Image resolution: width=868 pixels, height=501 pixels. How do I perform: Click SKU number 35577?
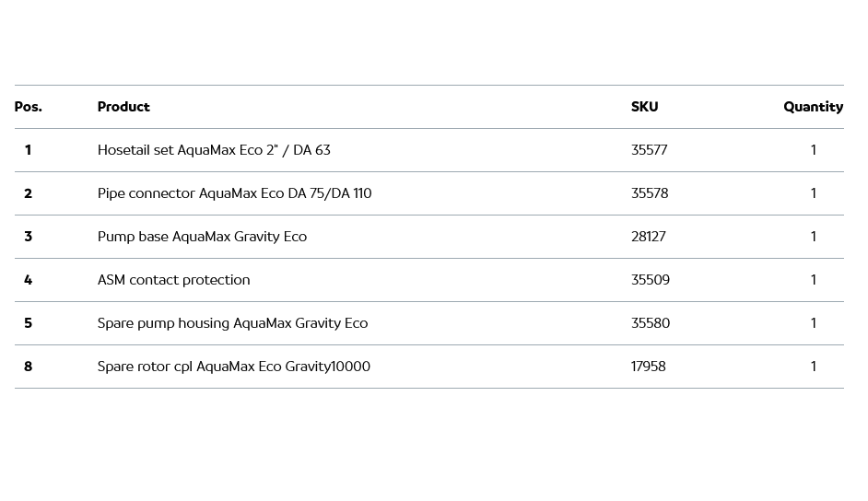pos(649,150)
